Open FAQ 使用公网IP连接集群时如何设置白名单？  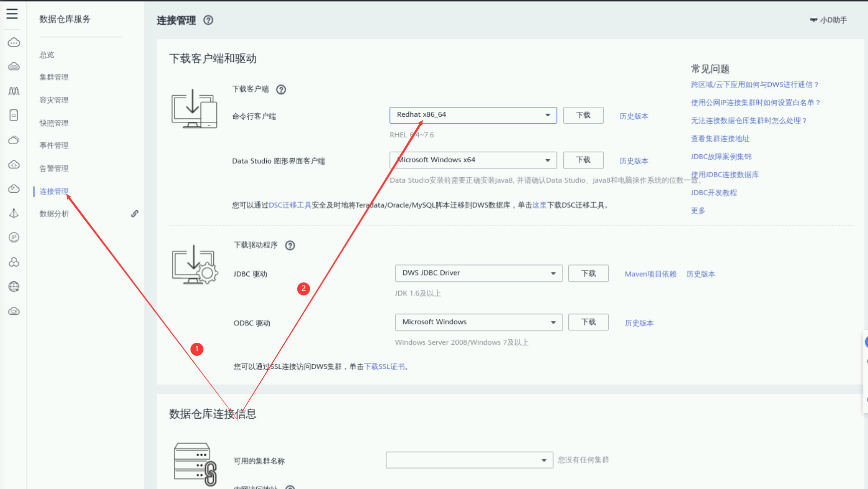(x=756, y=103)
